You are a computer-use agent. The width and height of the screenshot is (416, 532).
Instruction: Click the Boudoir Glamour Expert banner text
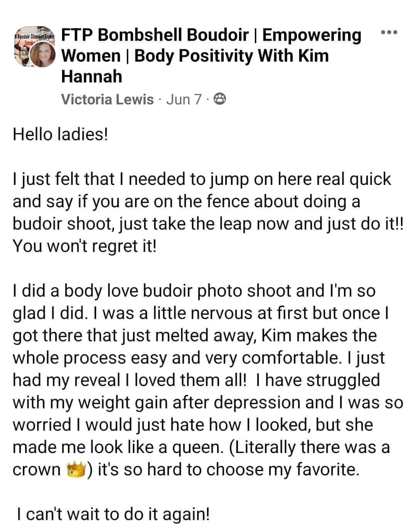pyautogui.click(x=34, y=36)
